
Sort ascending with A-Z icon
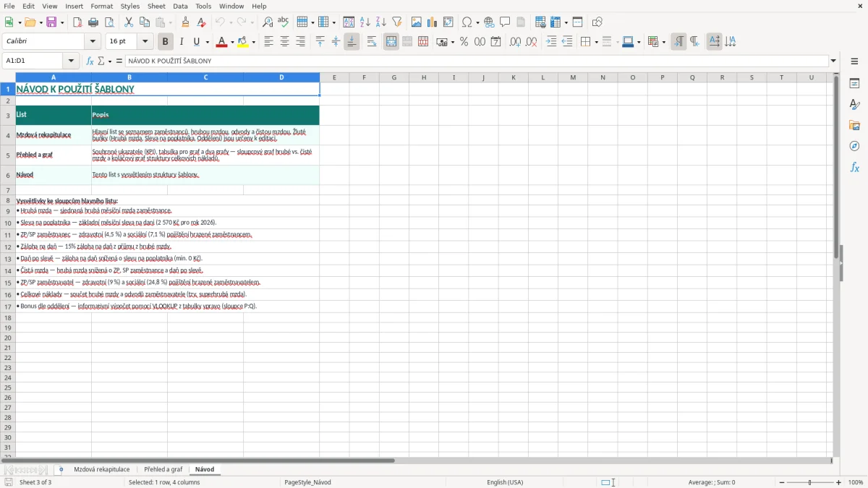point(365,22)
